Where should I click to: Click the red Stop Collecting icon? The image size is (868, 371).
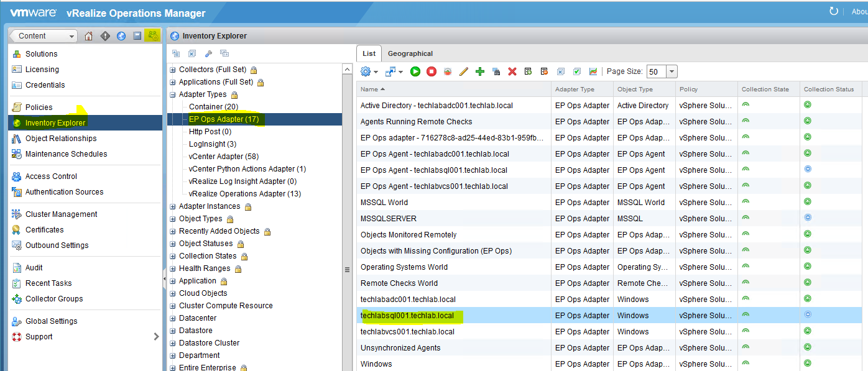coord(432,71)
